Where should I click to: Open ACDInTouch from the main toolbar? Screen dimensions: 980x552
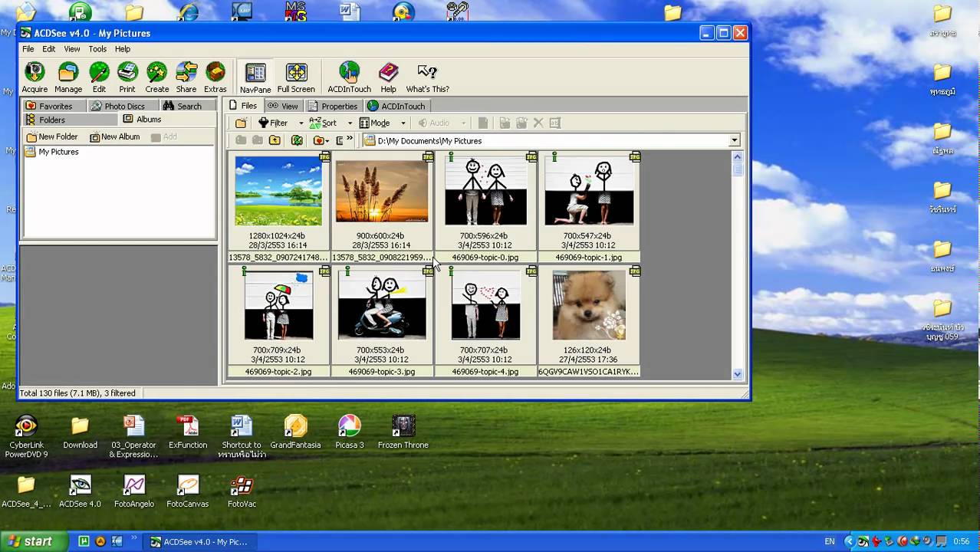click(349, 78)
